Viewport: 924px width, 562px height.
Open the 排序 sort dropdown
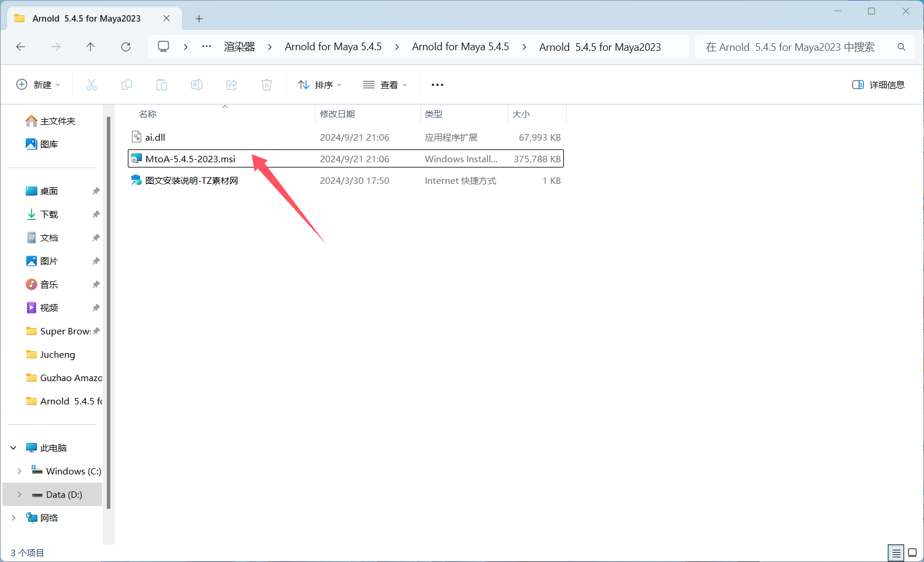pos(320,85)
